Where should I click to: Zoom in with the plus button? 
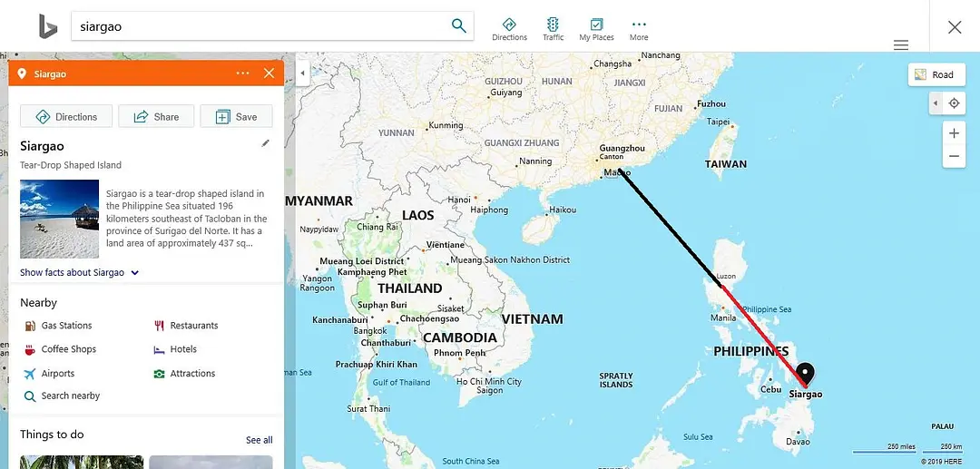coord(954,133)
